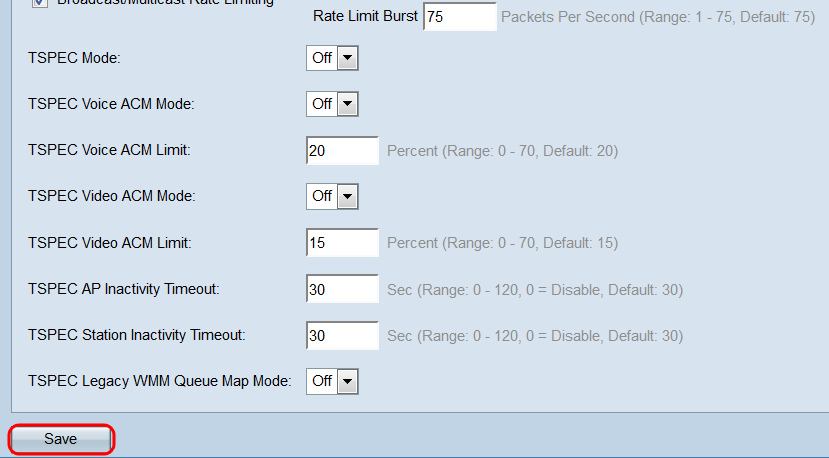Click the Rate Limit Burst input field
Image resolution: width=829 pixels, height=458 pixels.
[x=460, y=17]
